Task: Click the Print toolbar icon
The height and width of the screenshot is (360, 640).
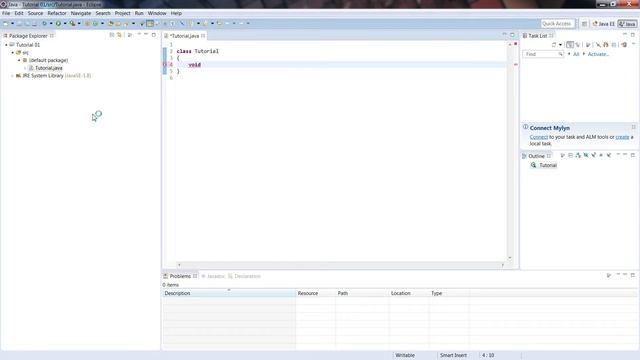Action: coord(34,24)
